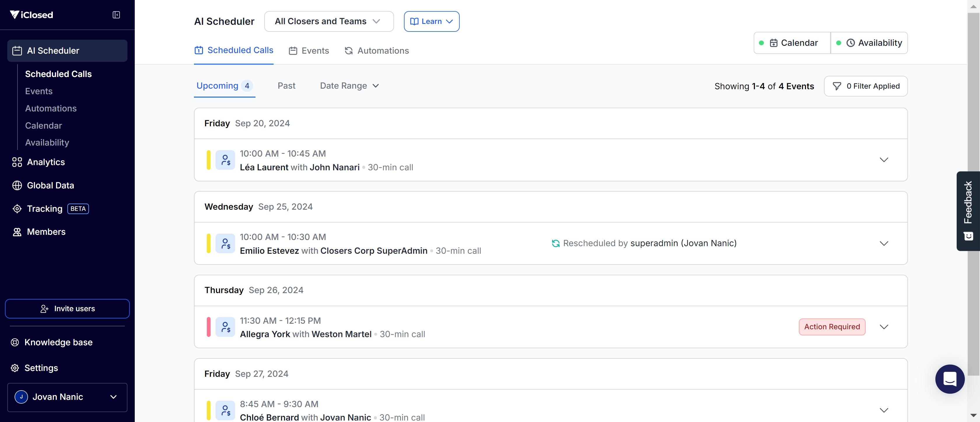Open Jovan Nanic account menu

(67, 397)
